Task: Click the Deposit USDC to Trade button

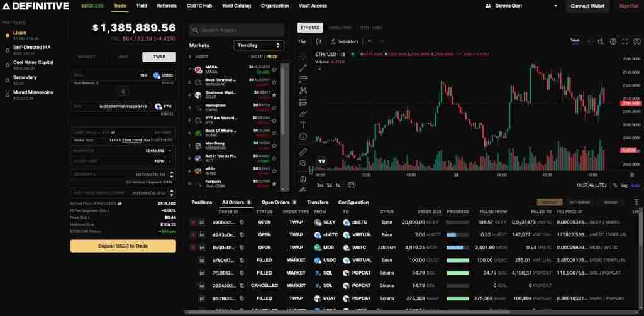Action: [123, 246]
